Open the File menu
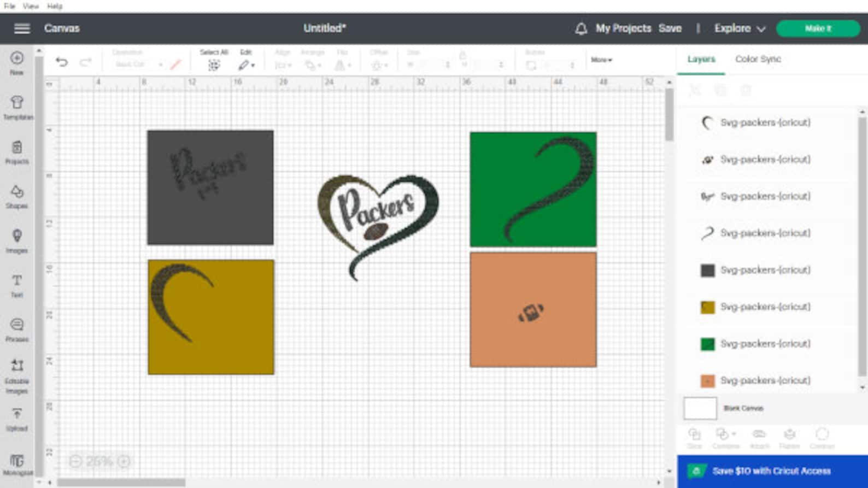Screen dimensions: 868x488 pos(9,6)
